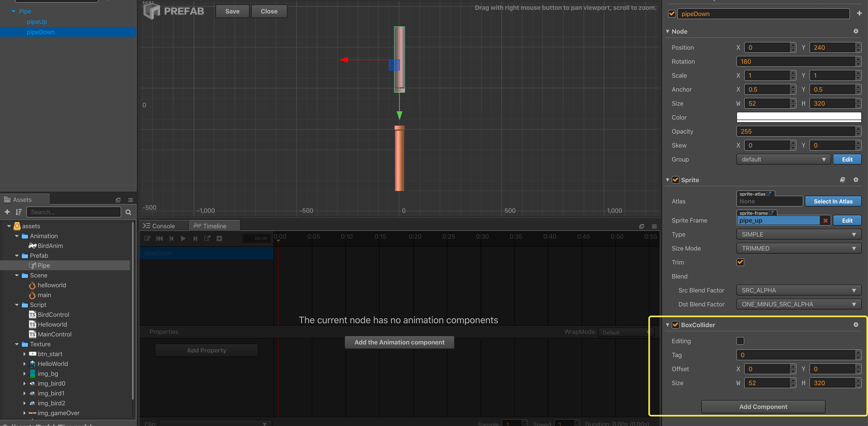Click the red X clearing Sprite Frame
The height and width of the screenshot is (426, 868).
[825, 221]
